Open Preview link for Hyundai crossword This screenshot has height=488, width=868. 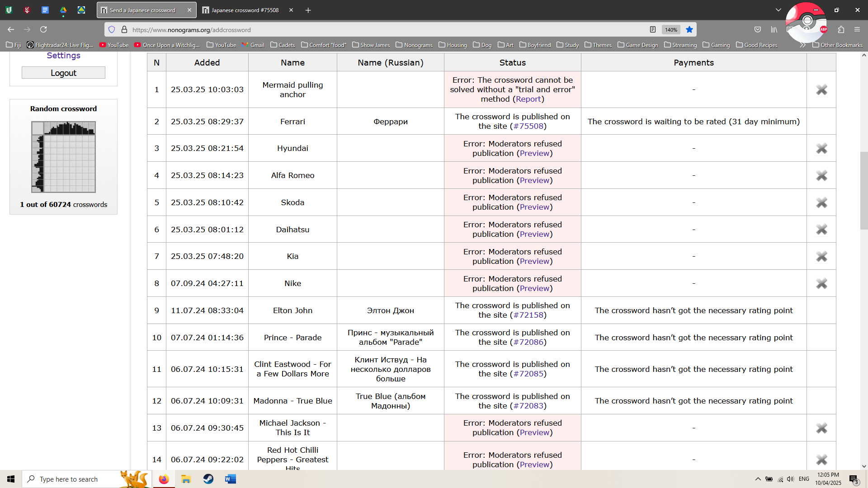tap(534, 153)
